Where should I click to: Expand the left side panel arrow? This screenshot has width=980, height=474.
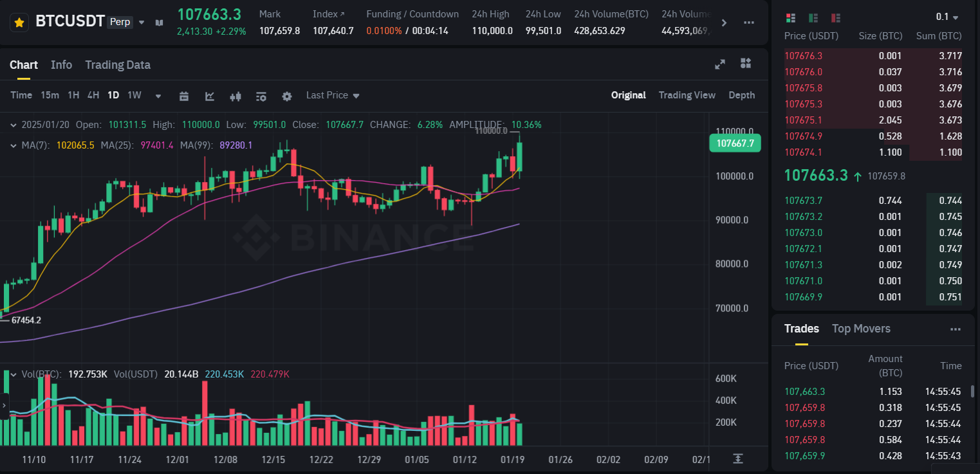[x=5, y=406]
